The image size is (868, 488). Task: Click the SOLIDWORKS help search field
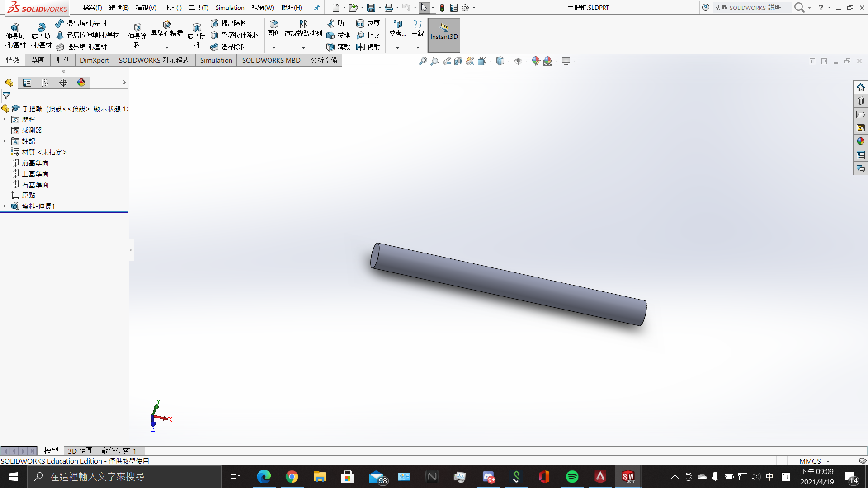[x=748, y=8]
